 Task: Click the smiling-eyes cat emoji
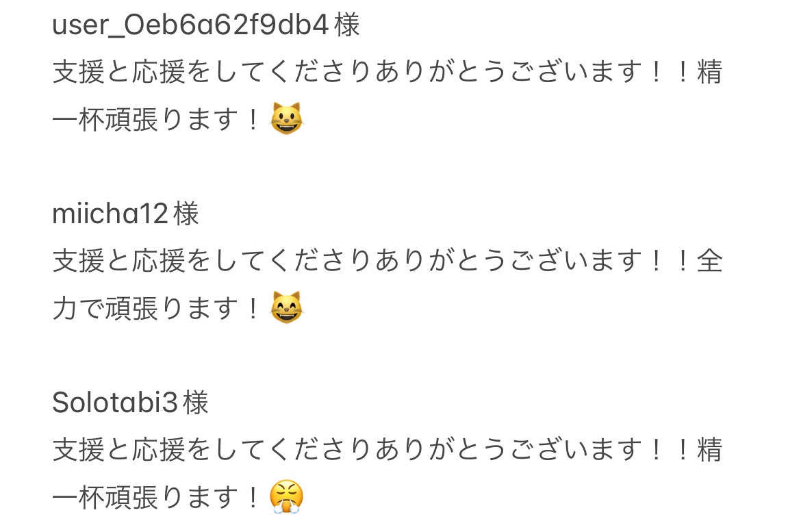click(286, 308)
